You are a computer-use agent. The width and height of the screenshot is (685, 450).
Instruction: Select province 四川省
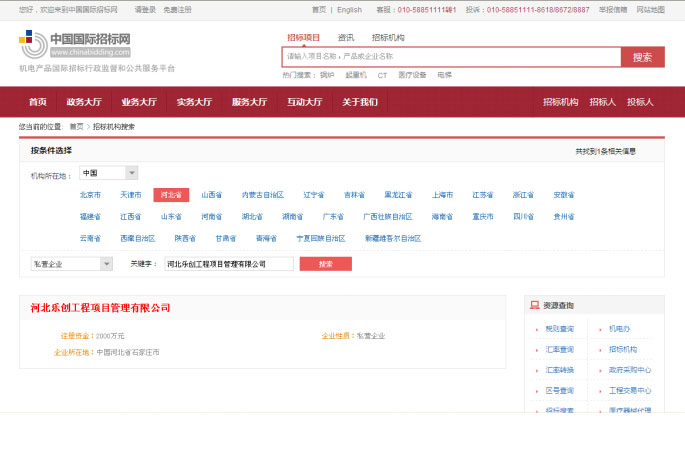(523, 217)
